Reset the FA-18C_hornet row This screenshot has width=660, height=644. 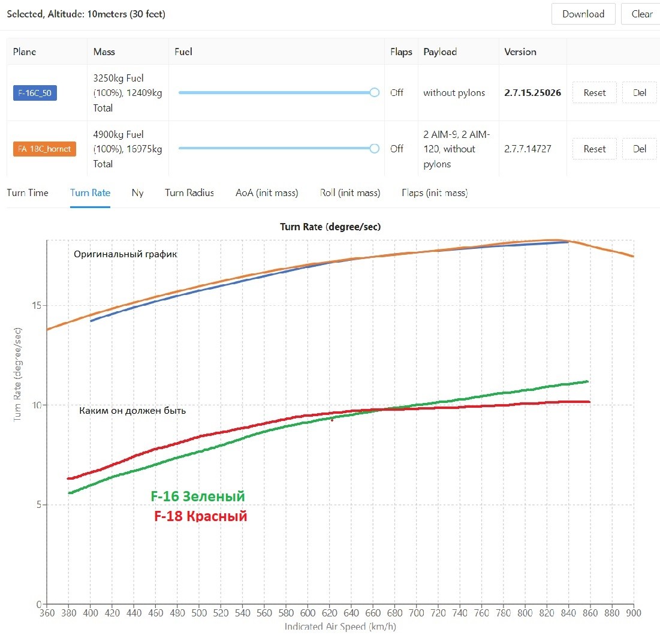pyautogui.click(x=594, y=149)
